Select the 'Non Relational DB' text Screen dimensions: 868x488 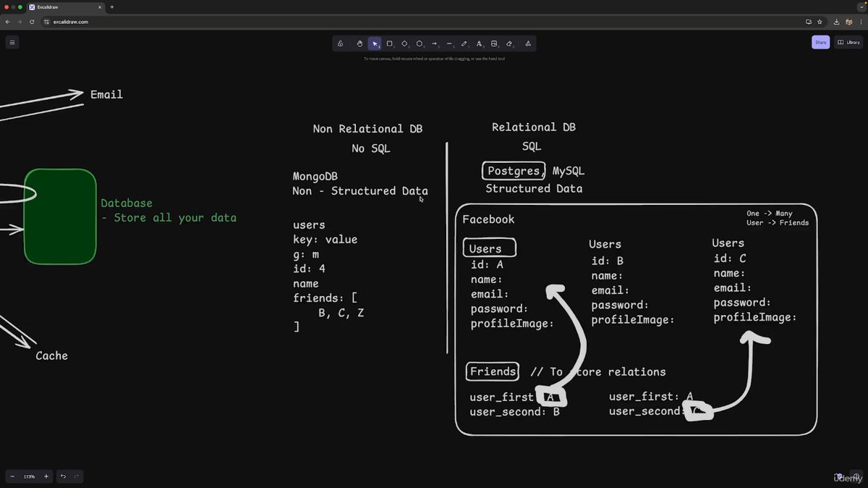point(367,129)
